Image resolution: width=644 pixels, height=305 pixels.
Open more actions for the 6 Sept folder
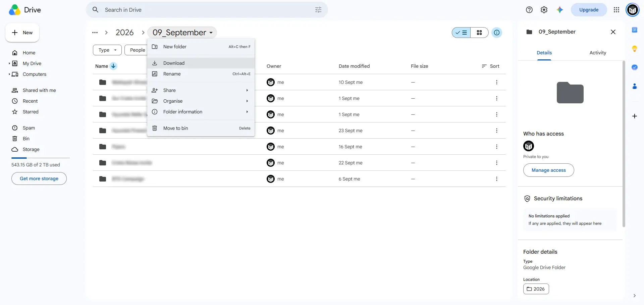click(497, 179)
